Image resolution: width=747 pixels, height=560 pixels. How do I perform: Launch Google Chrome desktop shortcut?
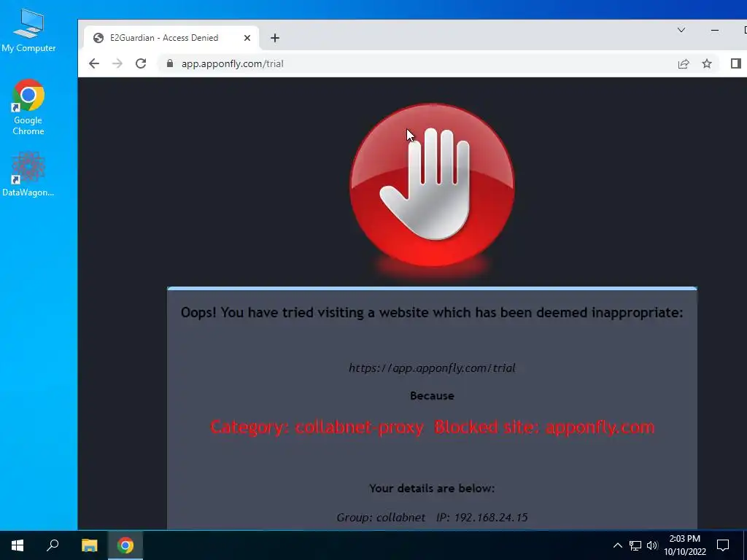click(28, 108)
